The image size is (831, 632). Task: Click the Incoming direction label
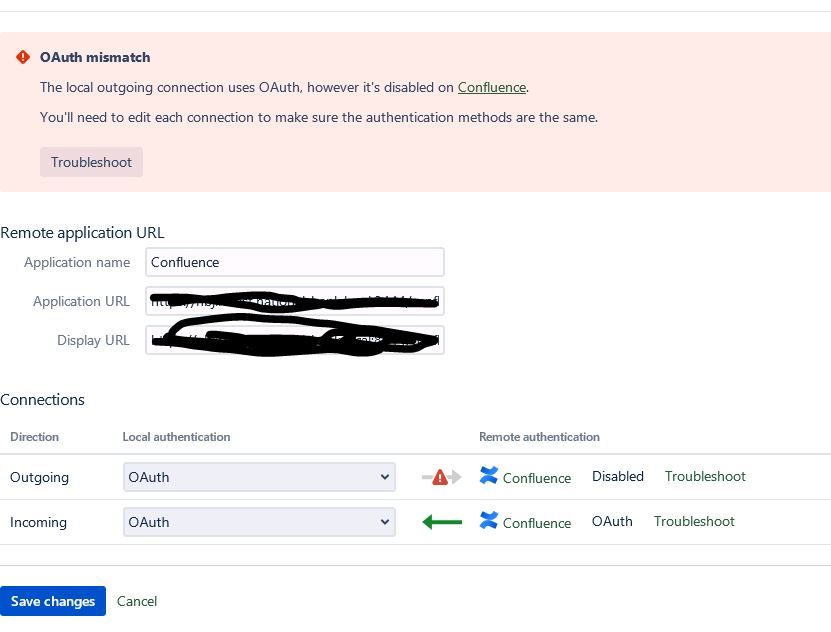[38, 522]
